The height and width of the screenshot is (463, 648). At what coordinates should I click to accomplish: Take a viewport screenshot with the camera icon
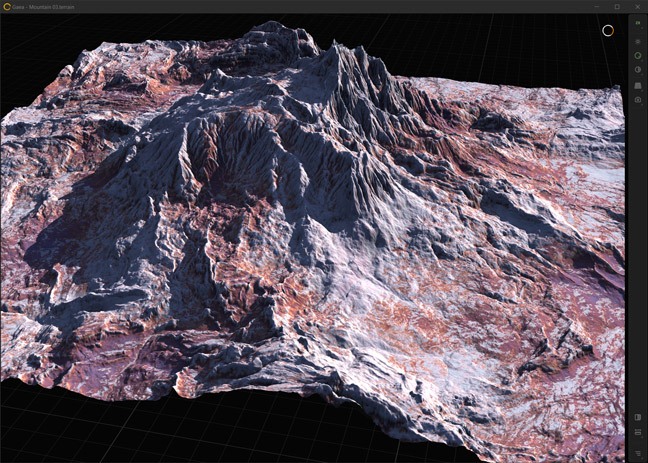point(638,100)
